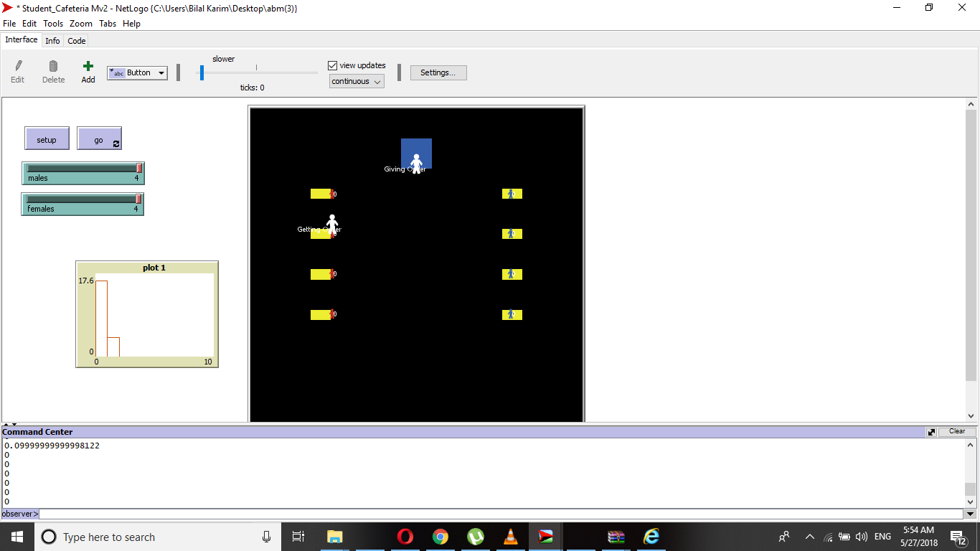This screenshot has width=980, height=551.
Task: Click the green Add plus icon
Action: [88, 66]
